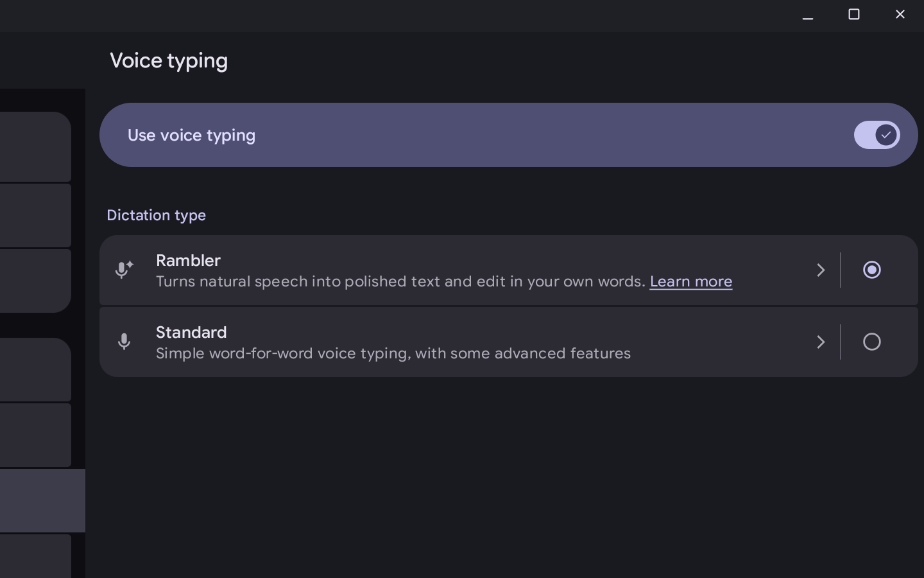
Task: Click the Rambler title text
Action: 188,260
